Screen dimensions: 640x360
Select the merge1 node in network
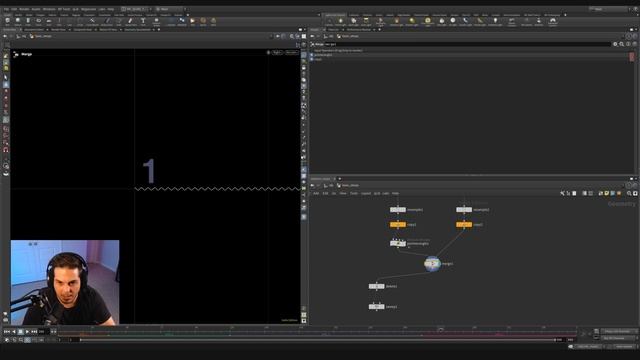click(432, 264)
